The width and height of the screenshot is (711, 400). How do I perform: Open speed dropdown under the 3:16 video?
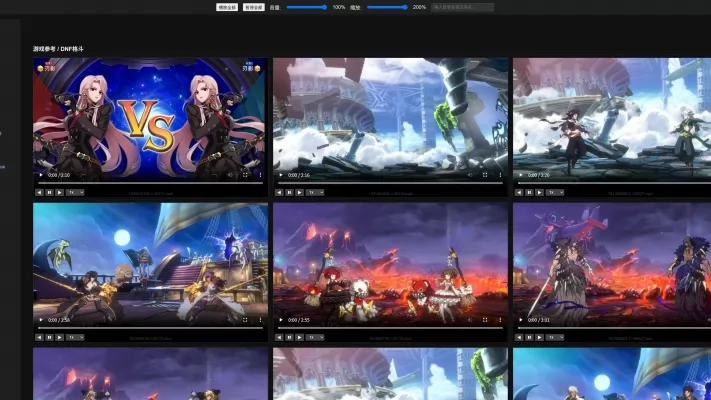tap(315, 192)
